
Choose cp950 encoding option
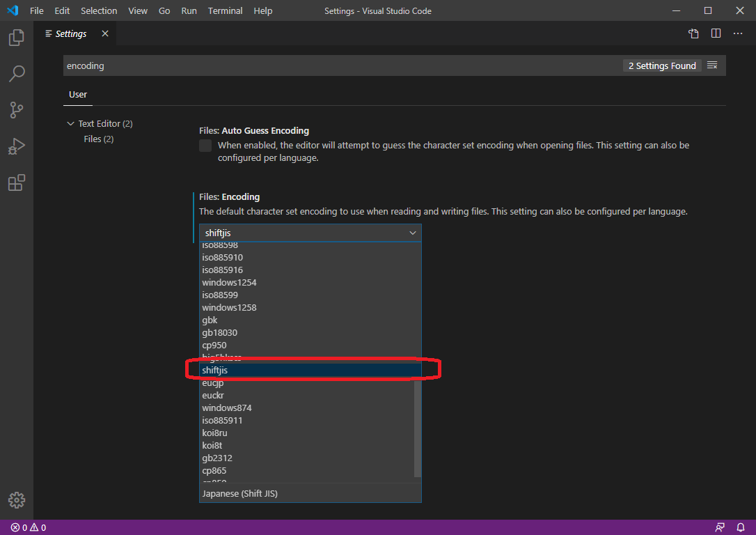pos(310,346)
